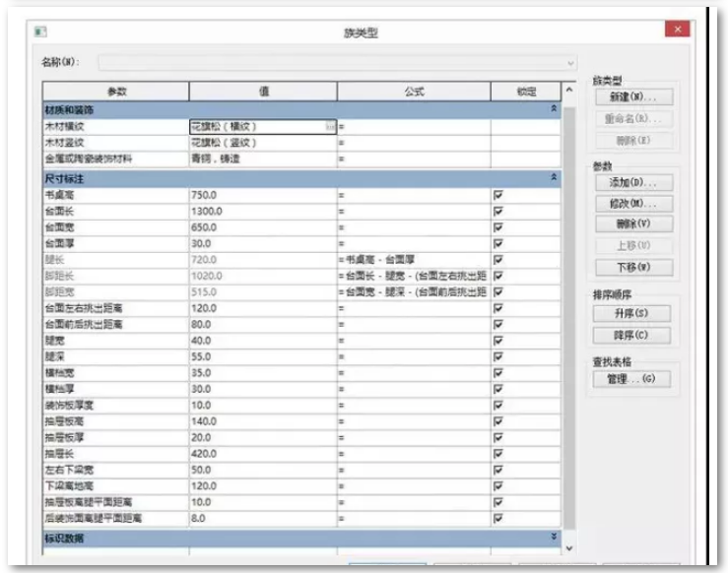Select the 横档厚 parameter name

[x=59, y=389]
